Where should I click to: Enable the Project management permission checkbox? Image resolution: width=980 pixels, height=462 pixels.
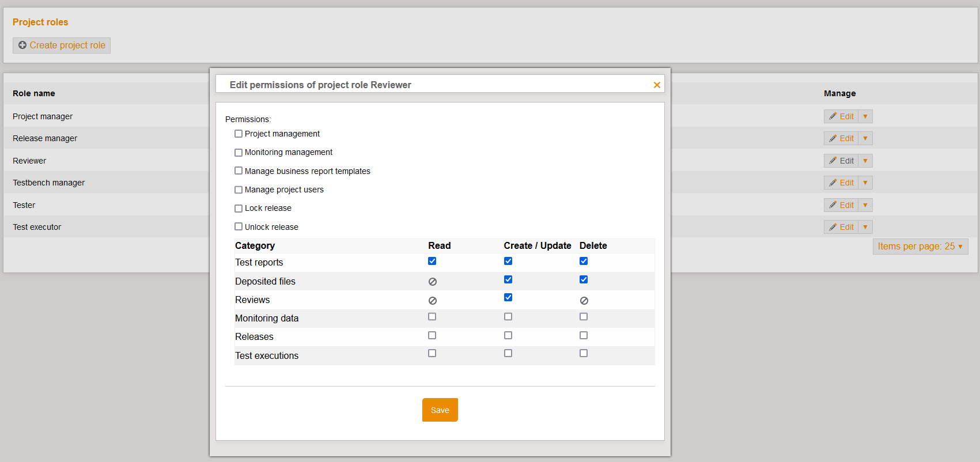[239, 134]
